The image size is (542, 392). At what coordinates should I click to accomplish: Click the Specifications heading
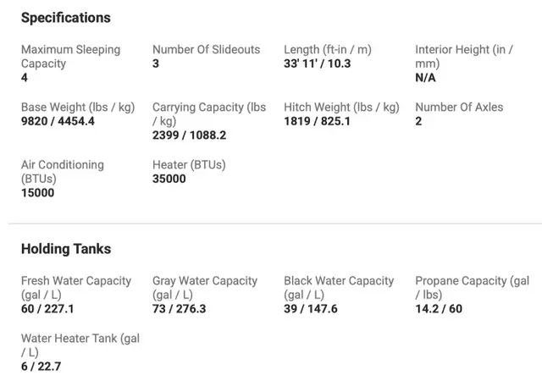coord(66,18)
